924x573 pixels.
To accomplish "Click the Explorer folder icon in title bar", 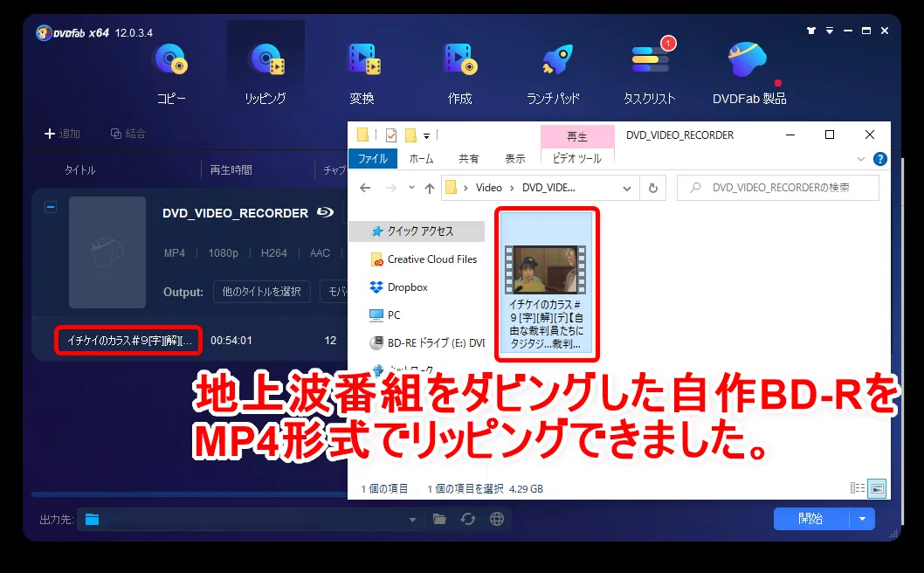I will coord(363,135).
